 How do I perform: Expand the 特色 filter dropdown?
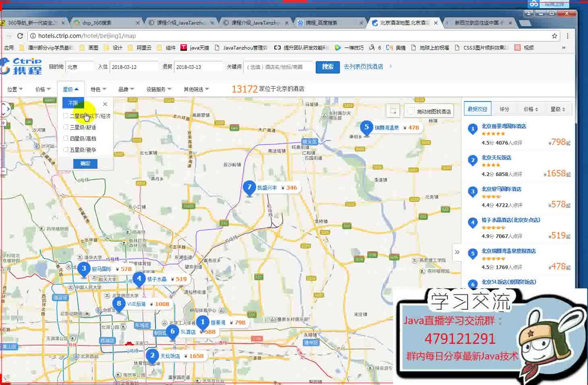click(99, 90)
